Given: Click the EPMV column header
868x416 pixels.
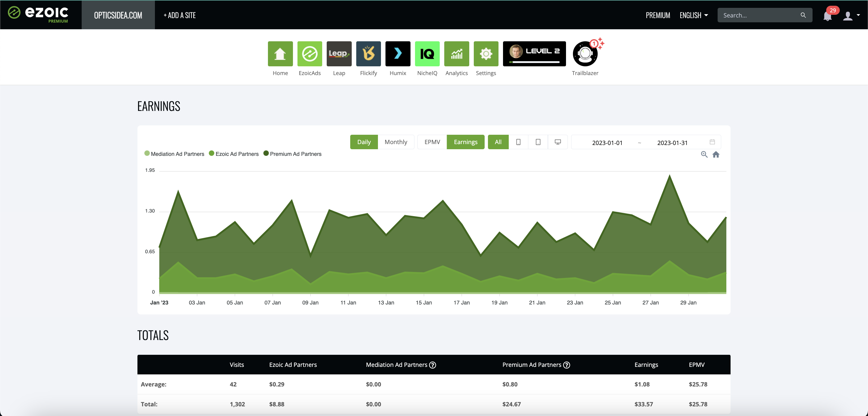Looking at the screenshot, I should 697,365.
